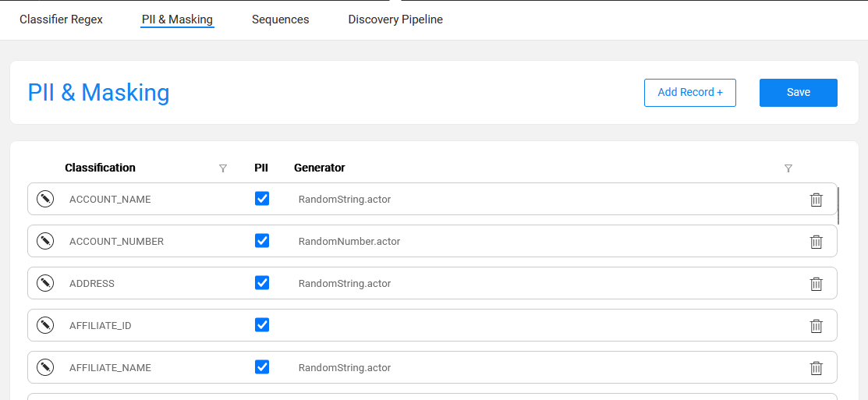
Task: Uncheck PII checkbox for ACCOUNT_NAME
Action: pyautogui.click(x=262, y=199)
